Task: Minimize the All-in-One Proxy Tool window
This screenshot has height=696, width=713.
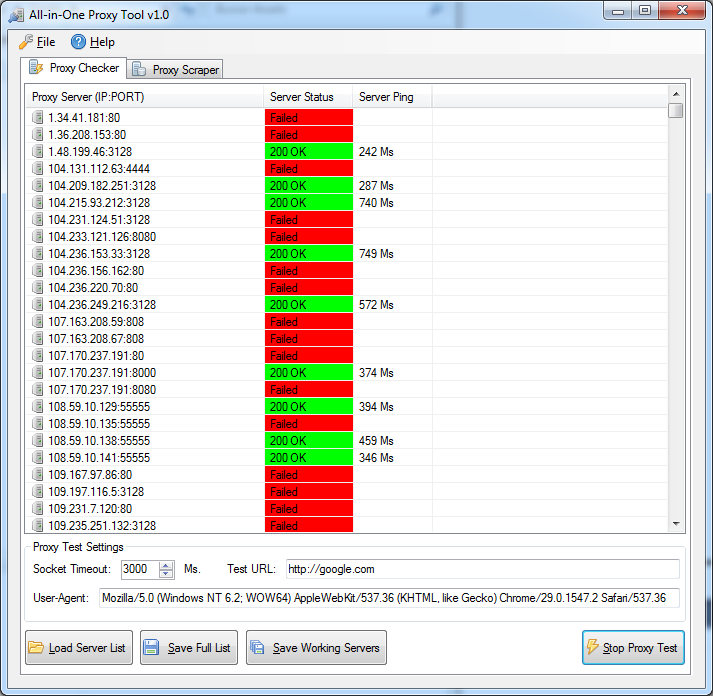Action: [x=618, y=10]
